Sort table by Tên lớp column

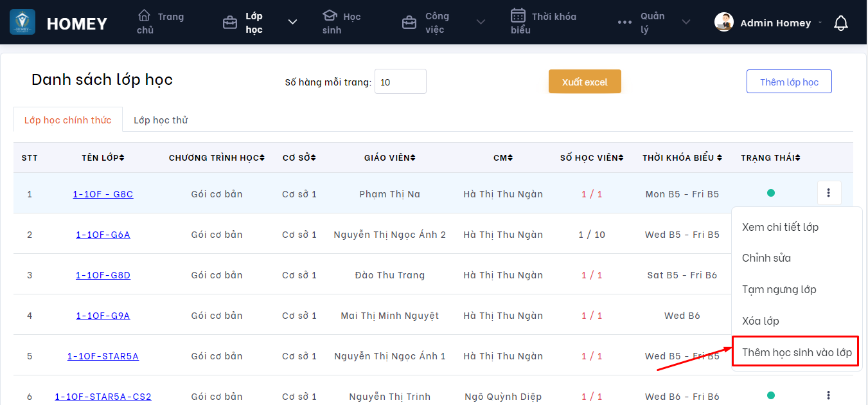click(x=103, y=157)
